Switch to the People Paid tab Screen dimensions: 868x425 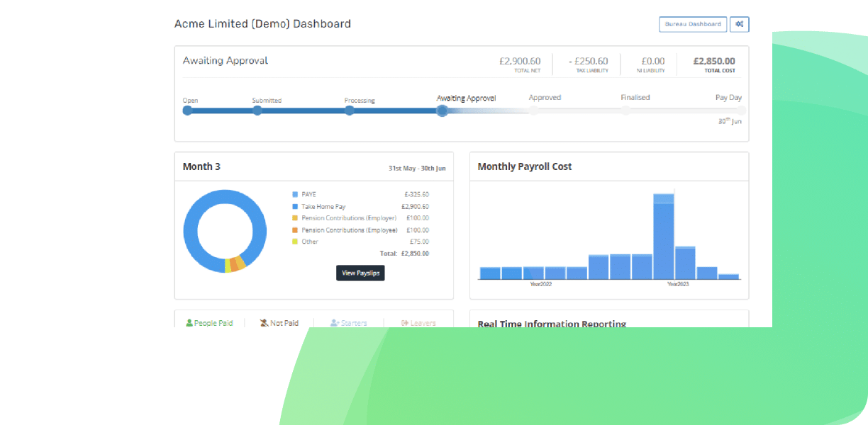[209, 323]
